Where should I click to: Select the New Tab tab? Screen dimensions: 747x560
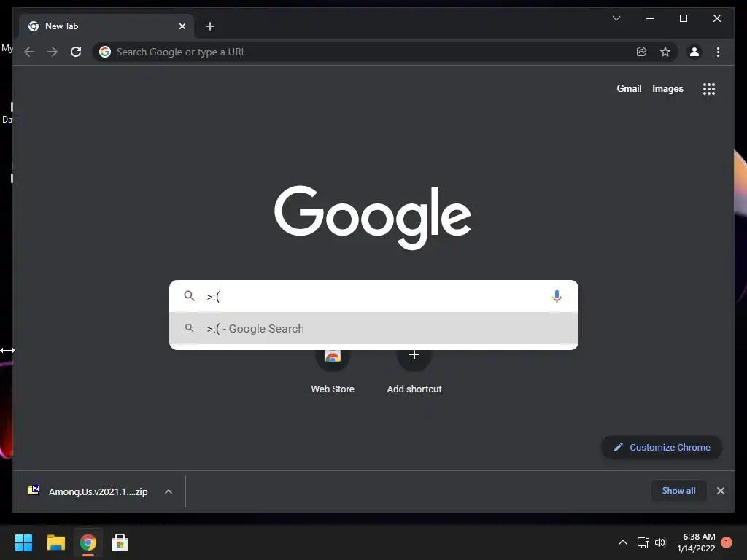click(x=107, y=26)
